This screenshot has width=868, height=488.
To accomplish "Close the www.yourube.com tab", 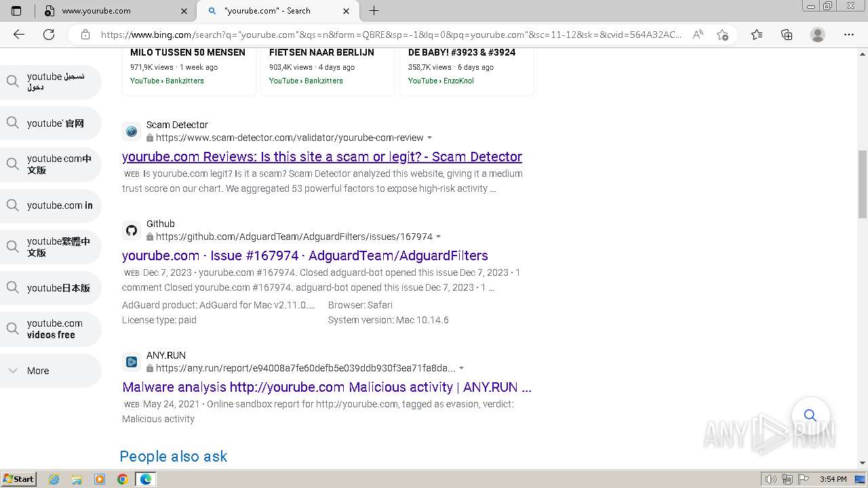I will point(184,11).
